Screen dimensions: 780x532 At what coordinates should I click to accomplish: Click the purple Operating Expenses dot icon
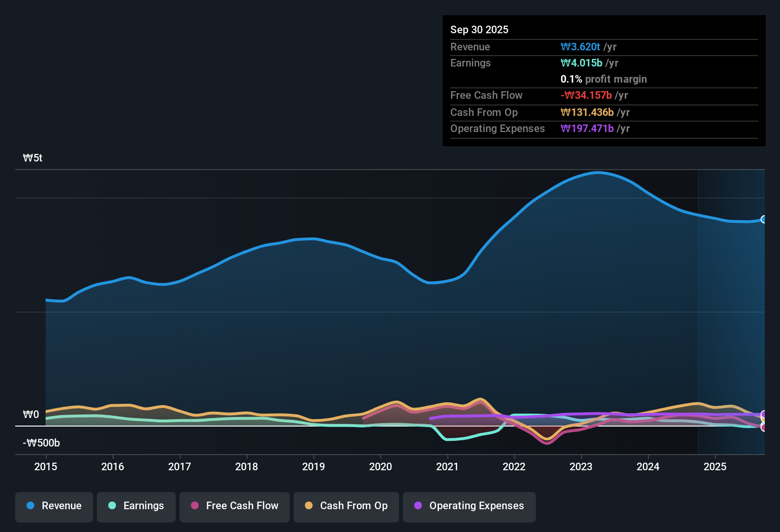click(x=418, y=506)
